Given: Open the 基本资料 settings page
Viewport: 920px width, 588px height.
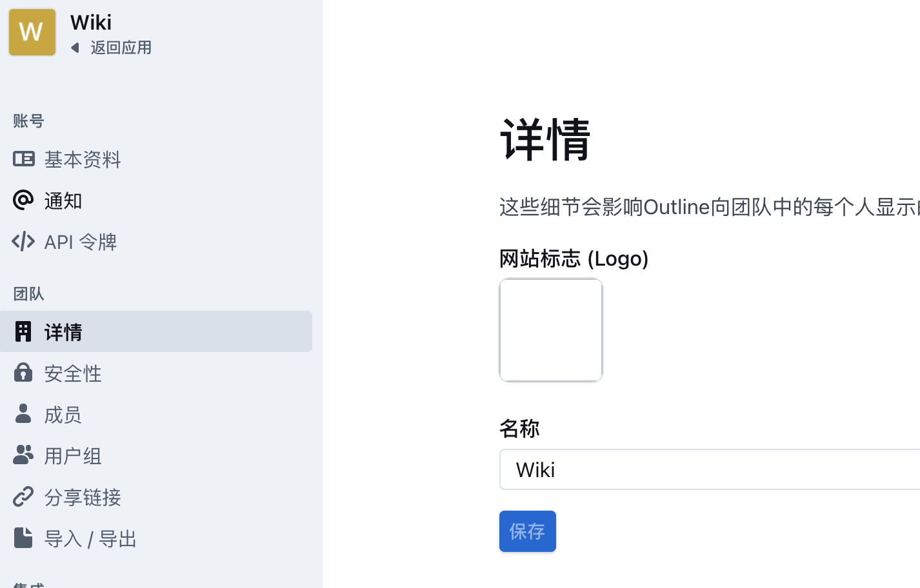Looking at the screenshot, I should click(x=83, y=159).
